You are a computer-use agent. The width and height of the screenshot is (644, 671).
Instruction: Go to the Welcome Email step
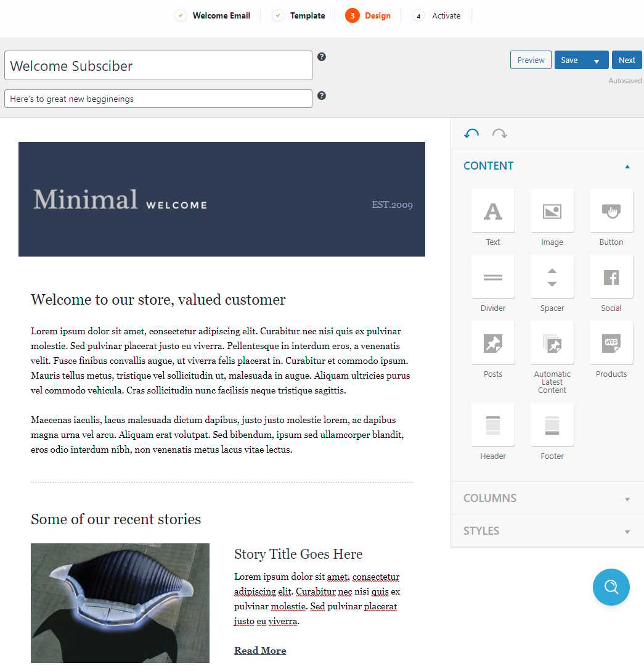click(x=213, y=16)
